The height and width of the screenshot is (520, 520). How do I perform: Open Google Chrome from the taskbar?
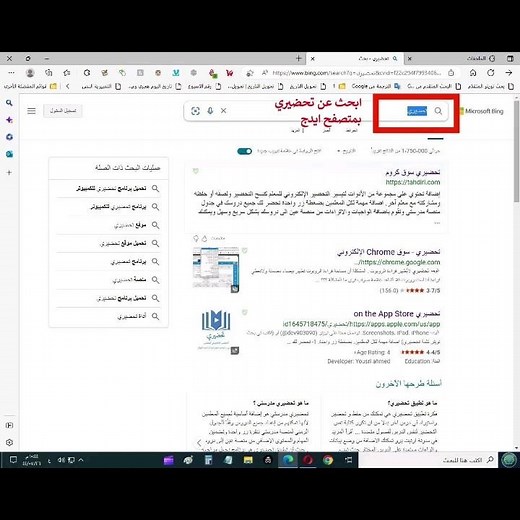point(328,460)
